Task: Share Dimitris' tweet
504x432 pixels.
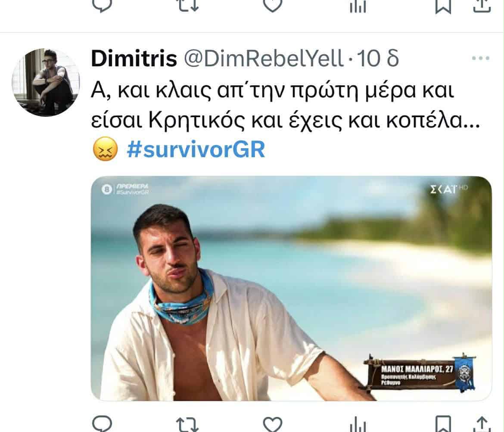Action: click(482, 424)
